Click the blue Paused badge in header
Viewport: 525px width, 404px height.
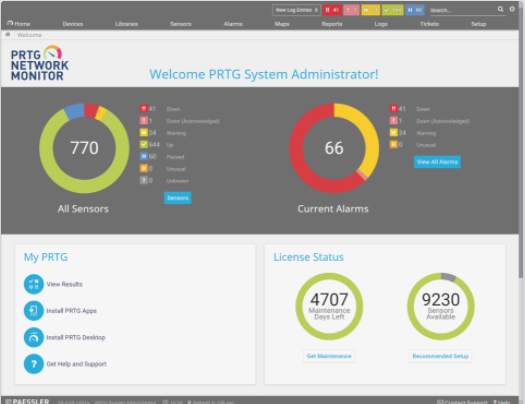(x=415, y=10)
